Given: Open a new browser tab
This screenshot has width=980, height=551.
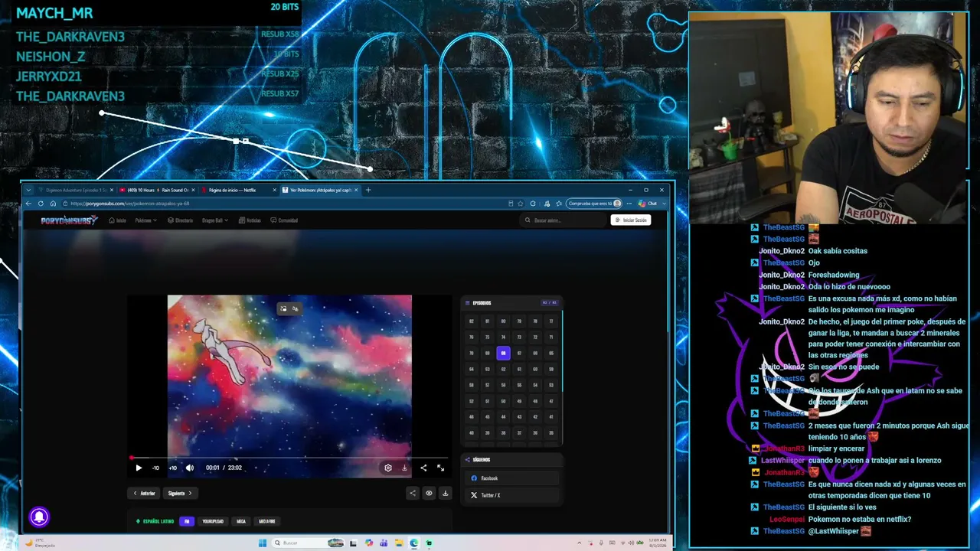Looking at the screenshot, I should pyautogui.click(x=367, y=190).
